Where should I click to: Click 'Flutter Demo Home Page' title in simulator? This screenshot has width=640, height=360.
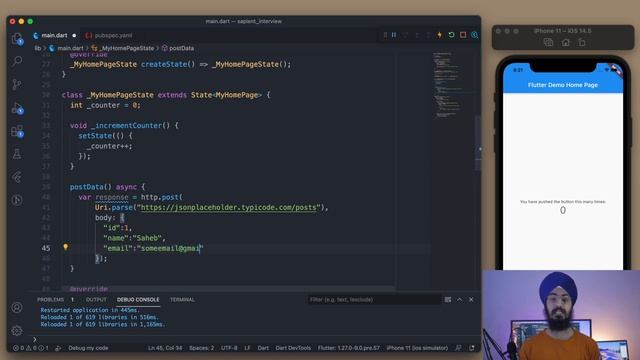pyautogui.click(x=563, y=85)
